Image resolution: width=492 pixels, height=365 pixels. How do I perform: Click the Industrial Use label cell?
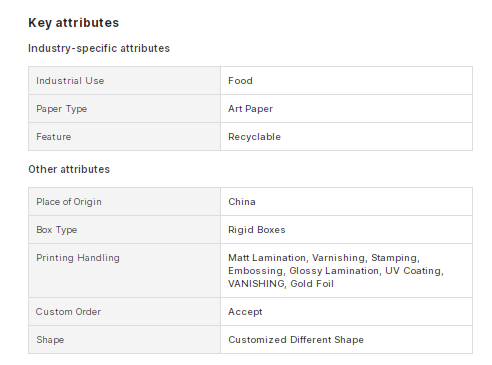[x=124, y=81]
